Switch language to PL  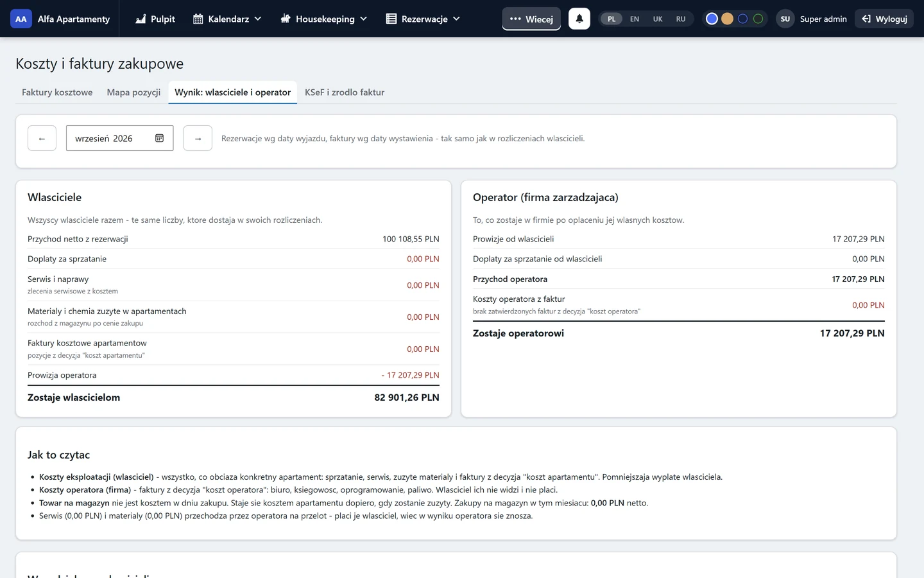pos(612,19)
